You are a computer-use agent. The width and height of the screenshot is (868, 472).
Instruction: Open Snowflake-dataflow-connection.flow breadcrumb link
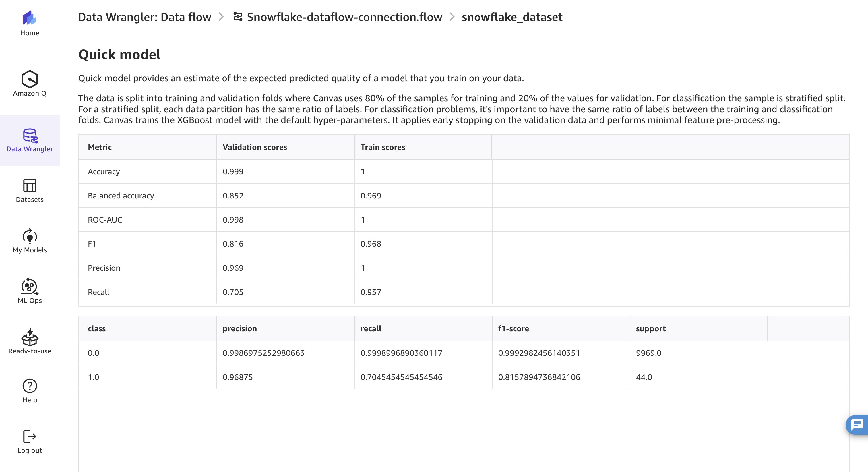click(x=344, y=17)
